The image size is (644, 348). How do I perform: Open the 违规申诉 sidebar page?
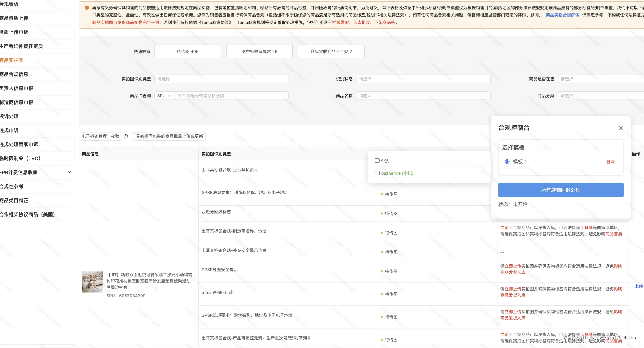[x=10, y=130]
